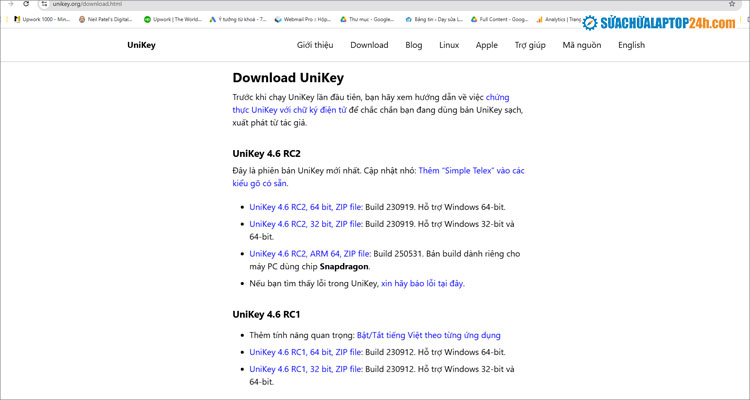
Task: Bookmark this page with star icon
Action: pyautogui.click(x=733, y=5)
